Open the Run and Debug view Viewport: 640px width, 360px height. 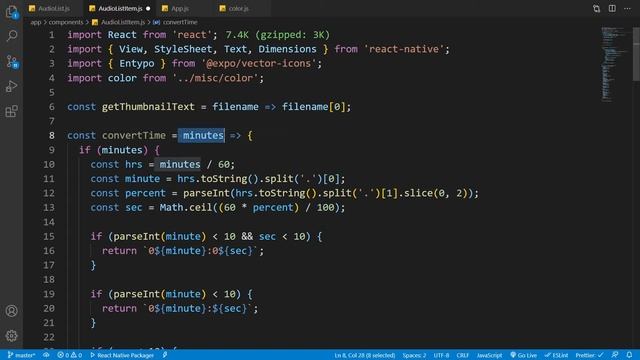pos(11,87)
